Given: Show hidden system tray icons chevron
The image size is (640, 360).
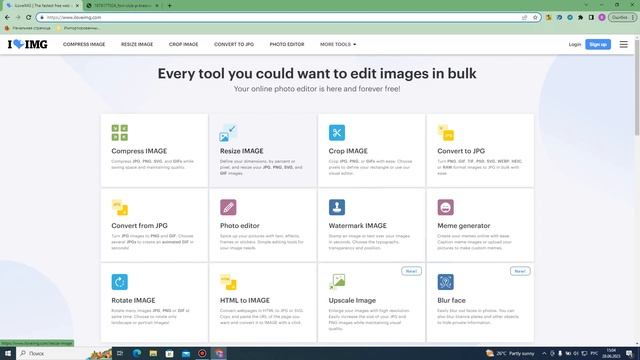Looking at the screenshot, I should (544, 353).
